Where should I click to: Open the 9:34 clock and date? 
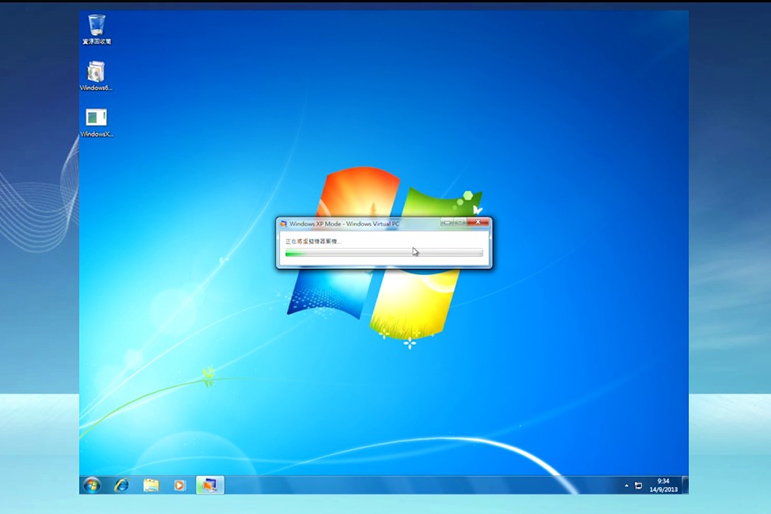(x=663, y=485)
